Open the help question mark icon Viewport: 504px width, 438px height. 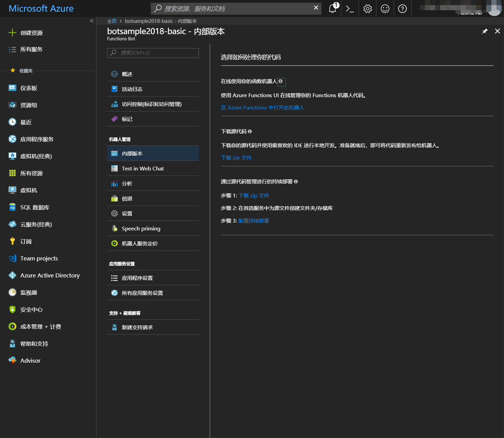coord(402,9)
